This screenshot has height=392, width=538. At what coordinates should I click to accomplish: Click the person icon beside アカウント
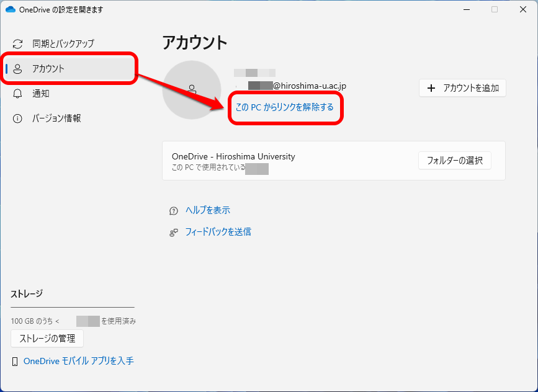(17, 69)
